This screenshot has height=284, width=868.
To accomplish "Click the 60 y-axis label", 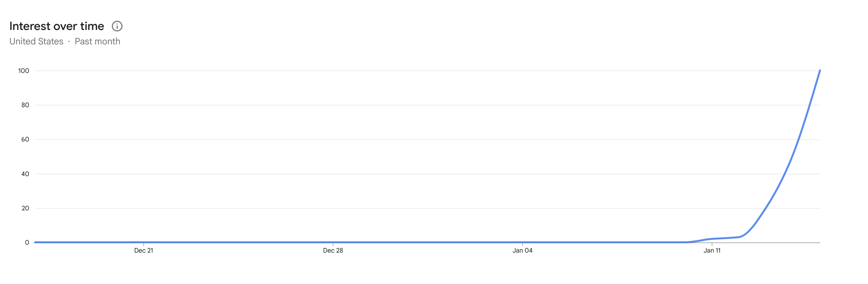I will [25, 139].
